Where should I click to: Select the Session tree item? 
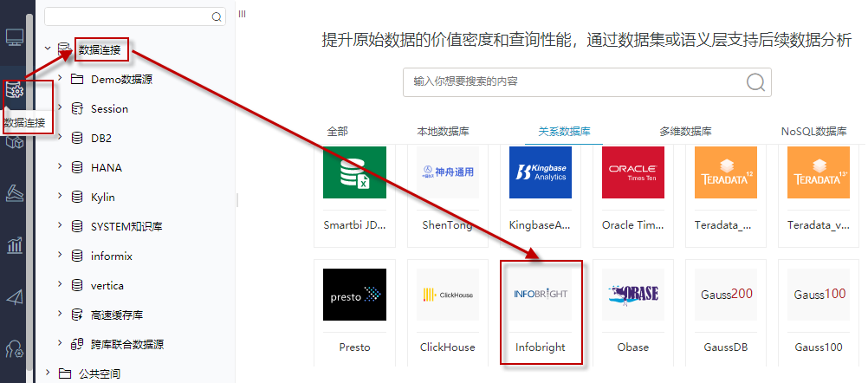click(110, 109)
